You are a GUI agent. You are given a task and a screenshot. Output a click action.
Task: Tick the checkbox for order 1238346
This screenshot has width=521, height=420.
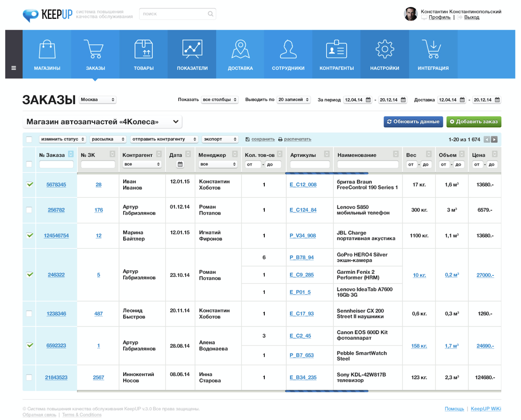(29, 314)
